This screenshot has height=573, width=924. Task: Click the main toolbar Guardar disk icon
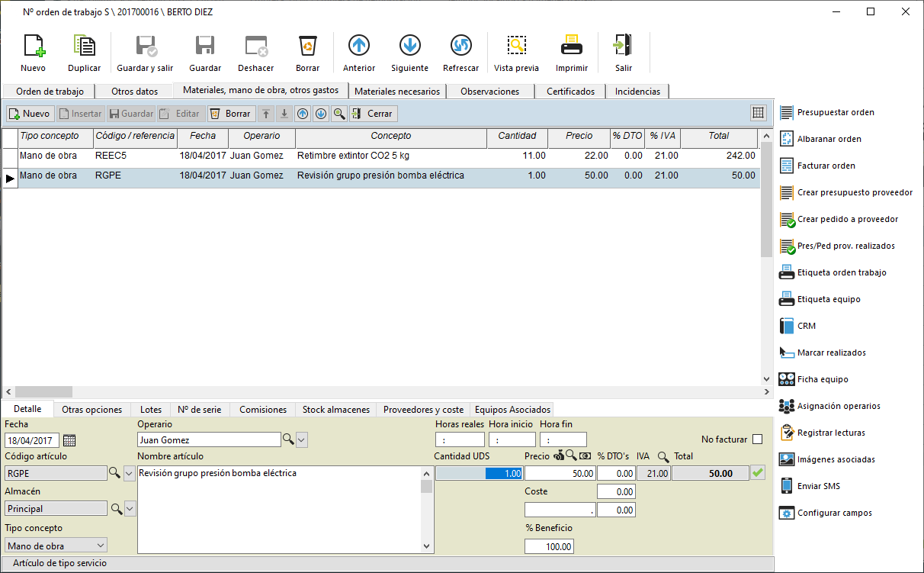205,47
